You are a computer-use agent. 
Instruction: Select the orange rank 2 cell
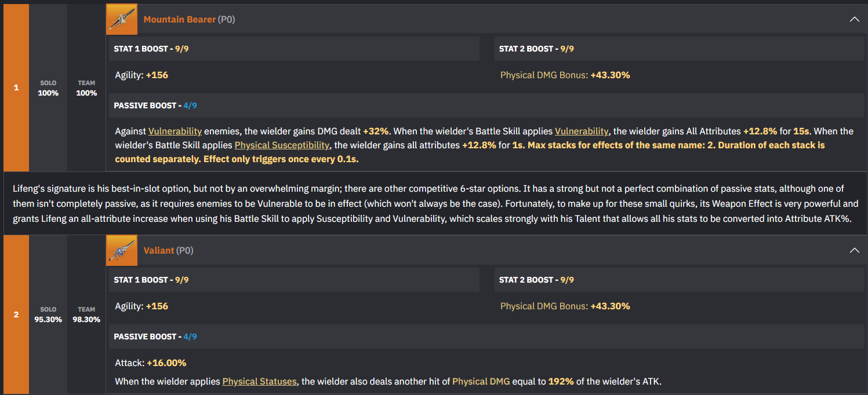pos(16,314)
